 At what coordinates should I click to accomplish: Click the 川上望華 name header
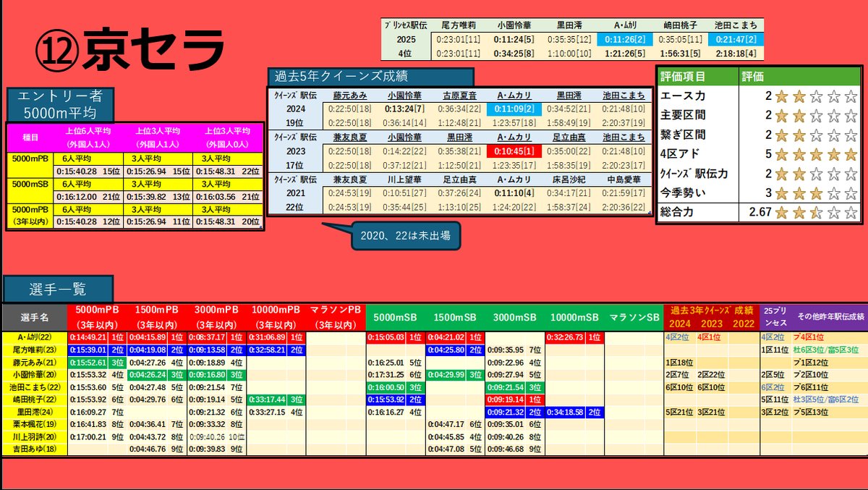point(405,179)
